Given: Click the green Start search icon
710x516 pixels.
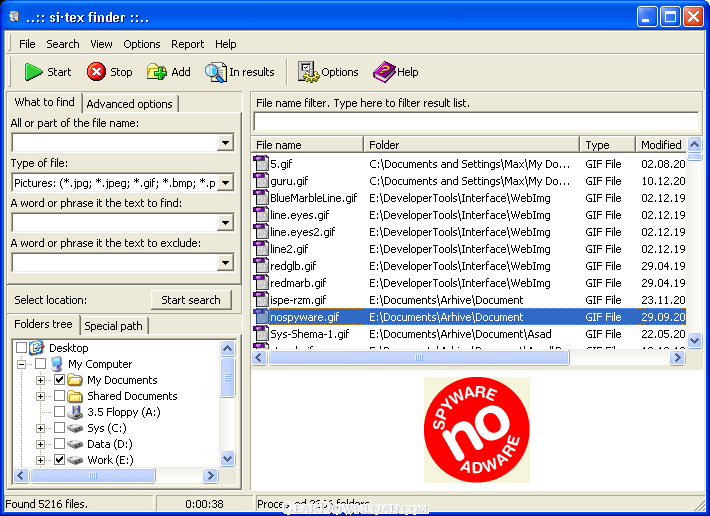Looking at the screenshot, I should (x=33, y=72).
